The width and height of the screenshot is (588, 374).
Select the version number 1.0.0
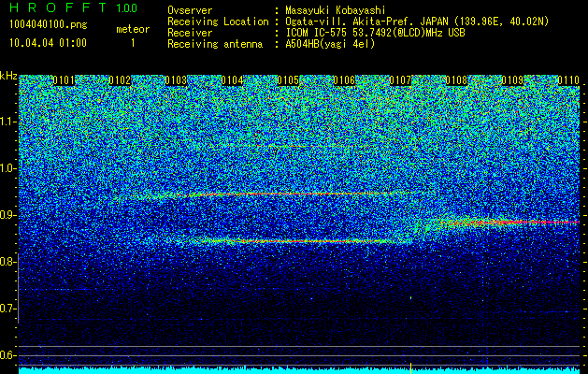(127, 7)
